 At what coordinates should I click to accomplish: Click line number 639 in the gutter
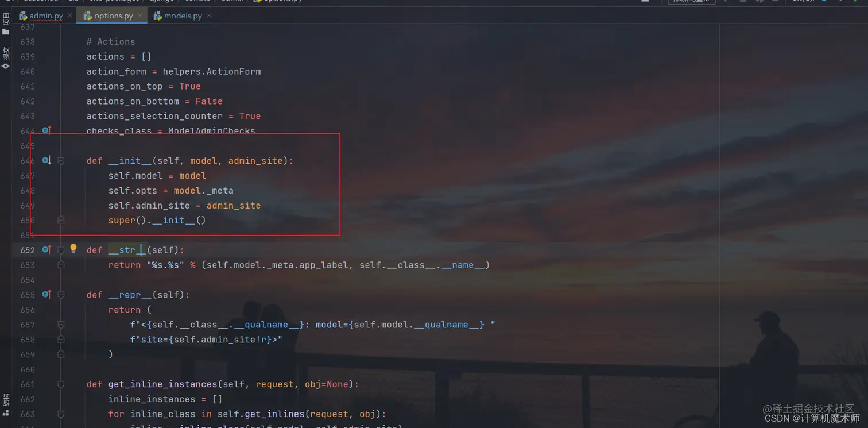click(x=28, y=56)
